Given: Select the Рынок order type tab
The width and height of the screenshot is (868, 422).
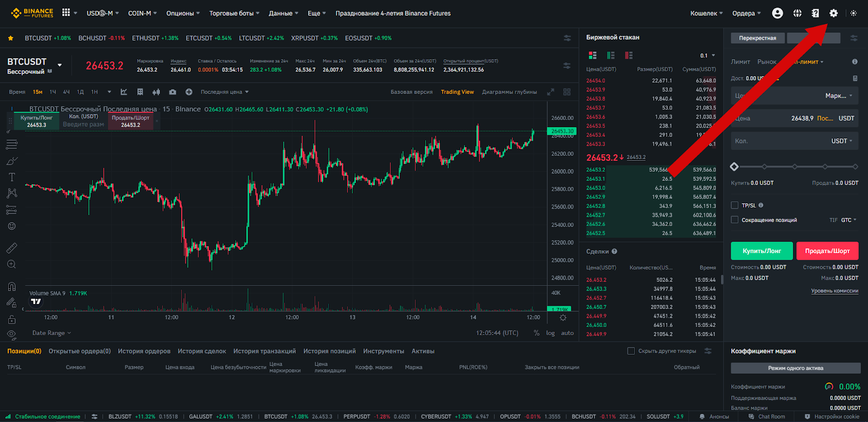Looking at the screenshot, I should 767,62.
